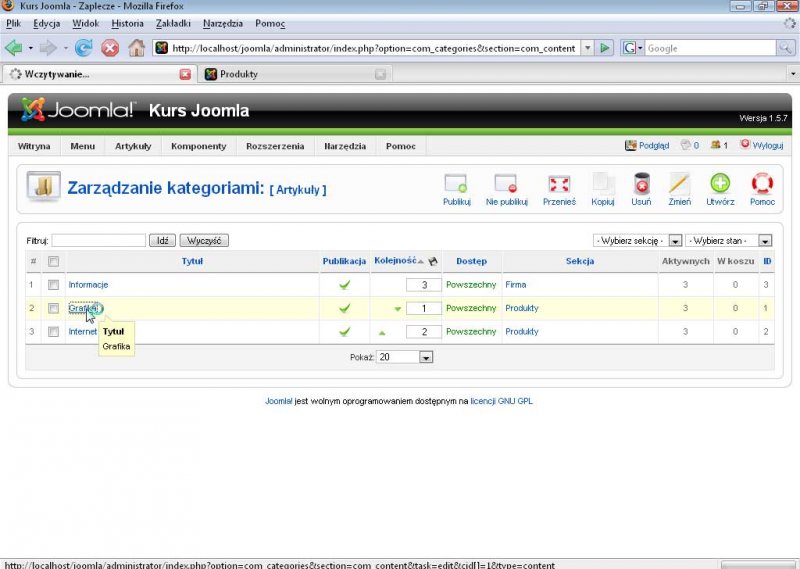Toggle publication status of Grafika category

pyautogui.click(x=345, y=308)
